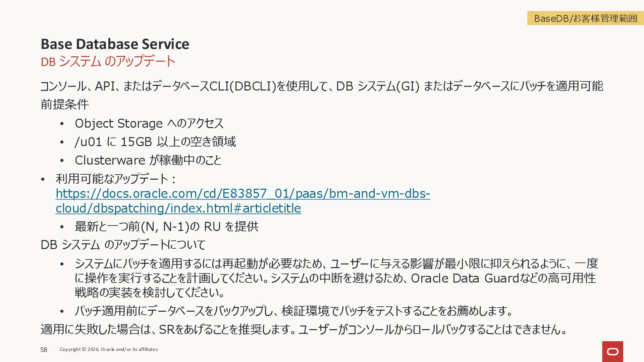Select the Clusterware が稼働中のこと bullet
Screen dimensions: 644x362
(x=148, y=160)
